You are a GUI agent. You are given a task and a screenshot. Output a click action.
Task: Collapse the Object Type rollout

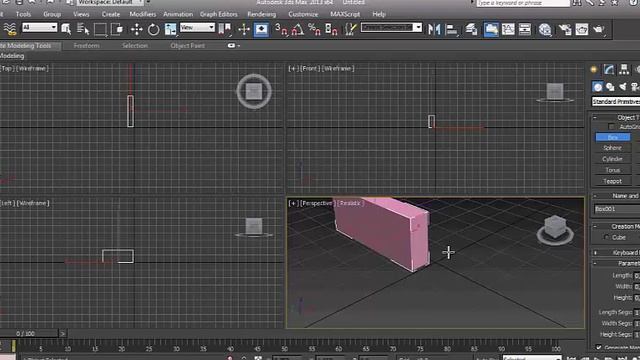click(x=595, y=118)
